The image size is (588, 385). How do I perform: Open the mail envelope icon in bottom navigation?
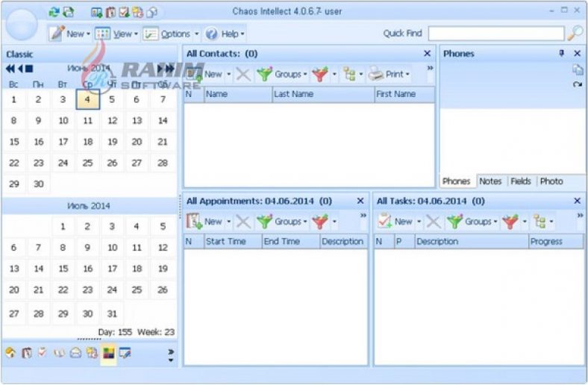pos(75,353)
